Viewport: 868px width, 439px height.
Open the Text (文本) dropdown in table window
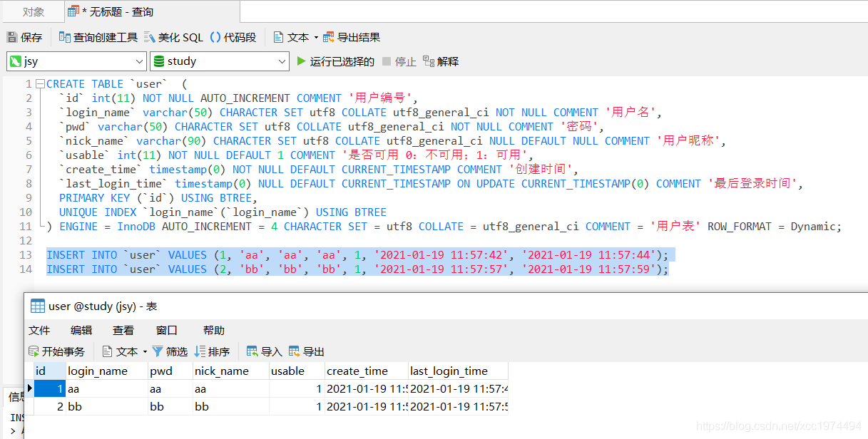click(124, 351)
